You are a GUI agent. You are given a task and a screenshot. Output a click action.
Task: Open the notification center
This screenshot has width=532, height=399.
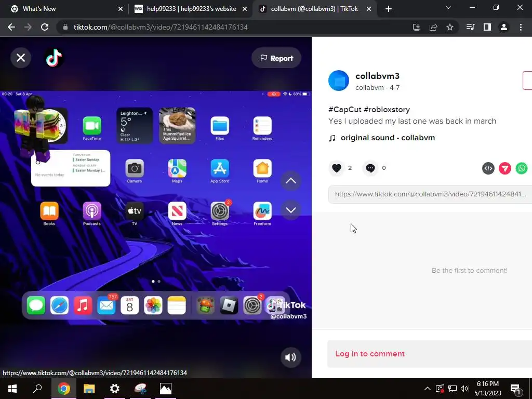[x=516, y=389]
